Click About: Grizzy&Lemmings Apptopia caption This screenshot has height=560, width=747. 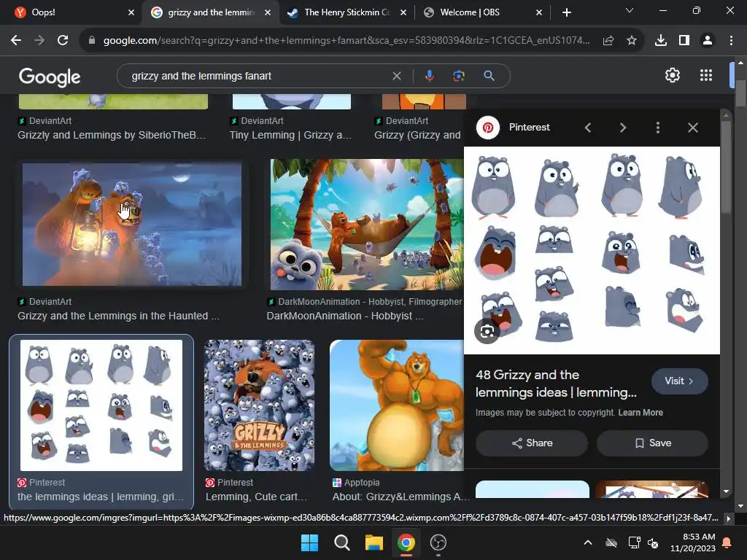point(400,497)
